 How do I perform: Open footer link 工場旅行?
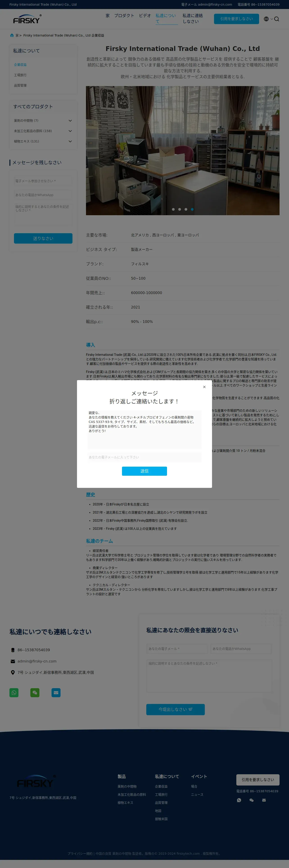click(161, 795)
